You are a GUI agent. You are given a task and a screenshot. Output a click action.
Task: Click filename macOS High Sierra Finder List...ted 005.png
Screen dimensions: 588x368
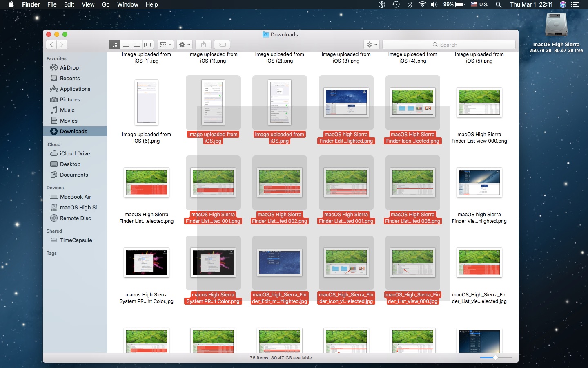[413, 218]
